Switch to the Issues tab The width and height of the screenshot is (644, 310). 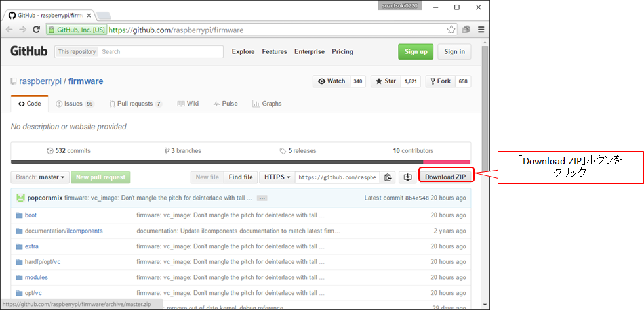tap(75, 104)
